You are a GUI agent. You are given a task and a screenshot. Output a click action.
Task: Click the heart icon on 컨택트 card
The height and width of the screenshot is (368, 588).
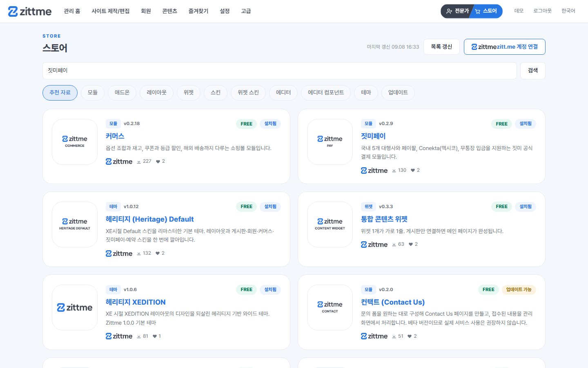coord(410,336)
